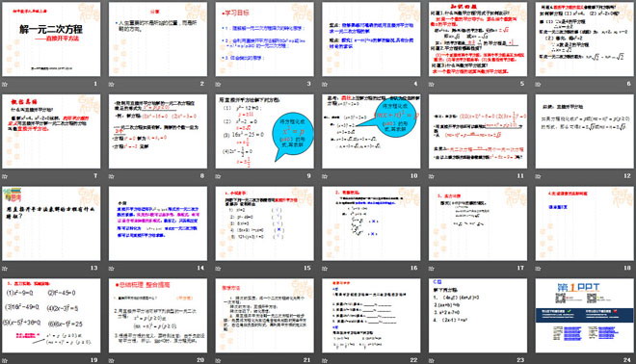The width and height of the screenshot is (636, 364).
Task: Click the animation star icon under slide 3
Action: (x=218, y=85)
